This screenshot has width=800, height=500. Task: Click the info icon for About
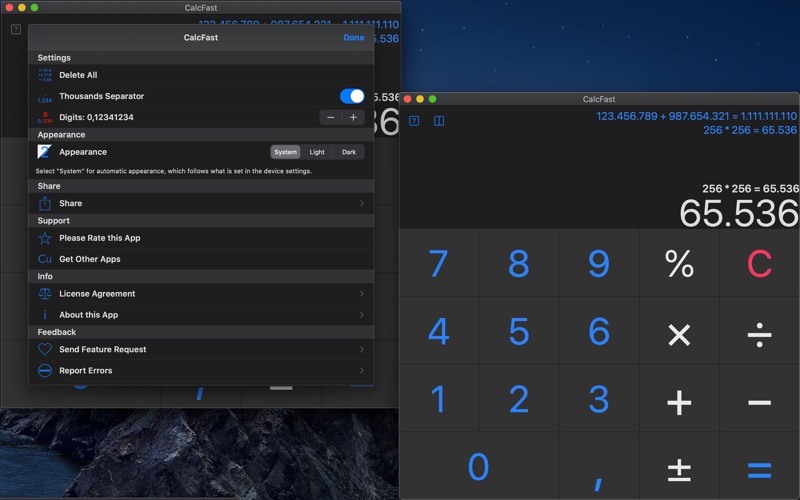(x=45, y=315)
